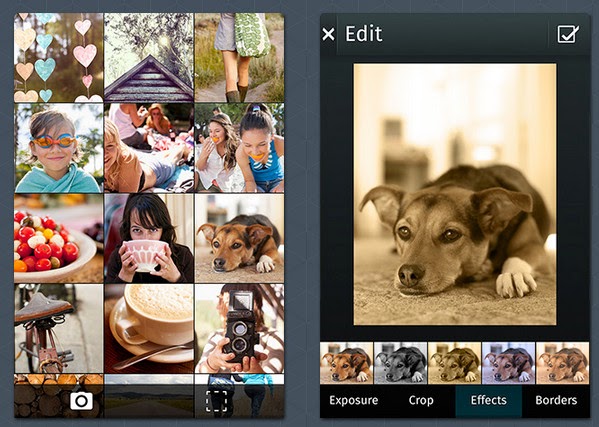Image resolution: width=599 pixels, height=427 pixels.
Task: Open the walking legs with green bag photo
Action: click(240, 58)
